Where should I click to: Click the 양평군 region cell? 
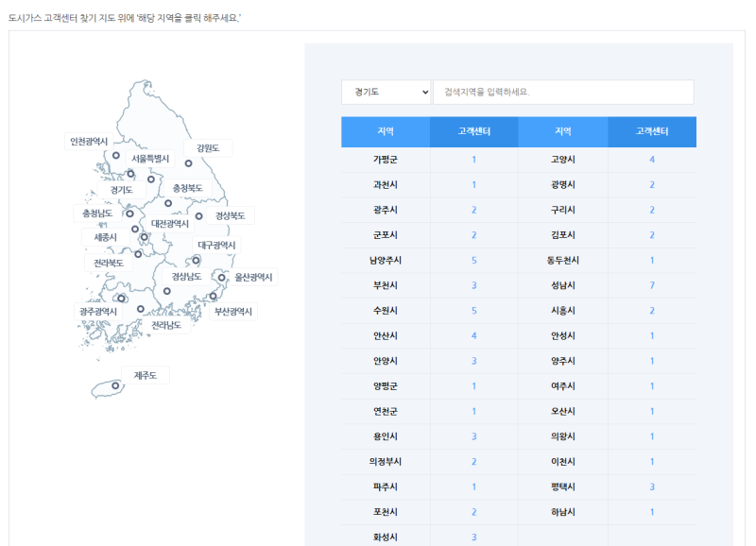coord(386,386)
